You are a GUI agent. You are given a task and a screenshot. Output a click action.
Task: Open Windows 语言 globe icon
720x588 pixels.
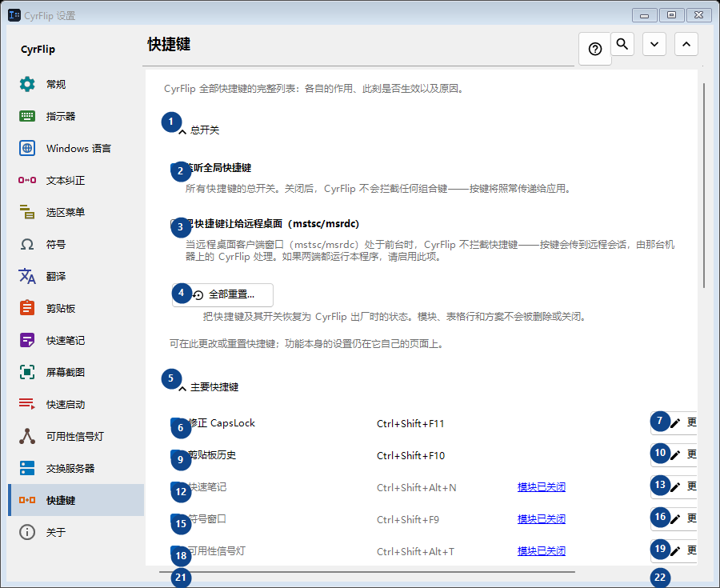click(27, 148)
